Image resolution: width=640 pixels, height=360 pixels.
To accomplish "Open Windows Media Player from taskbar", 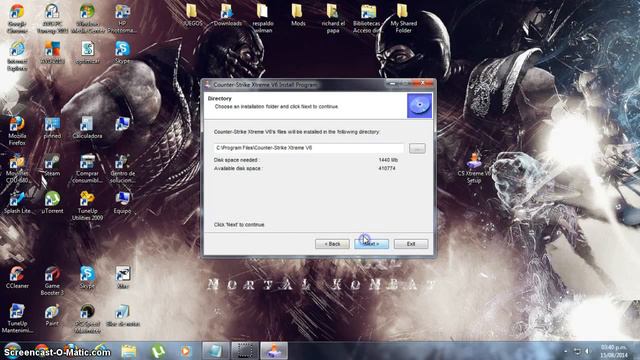I will point(186,351).
